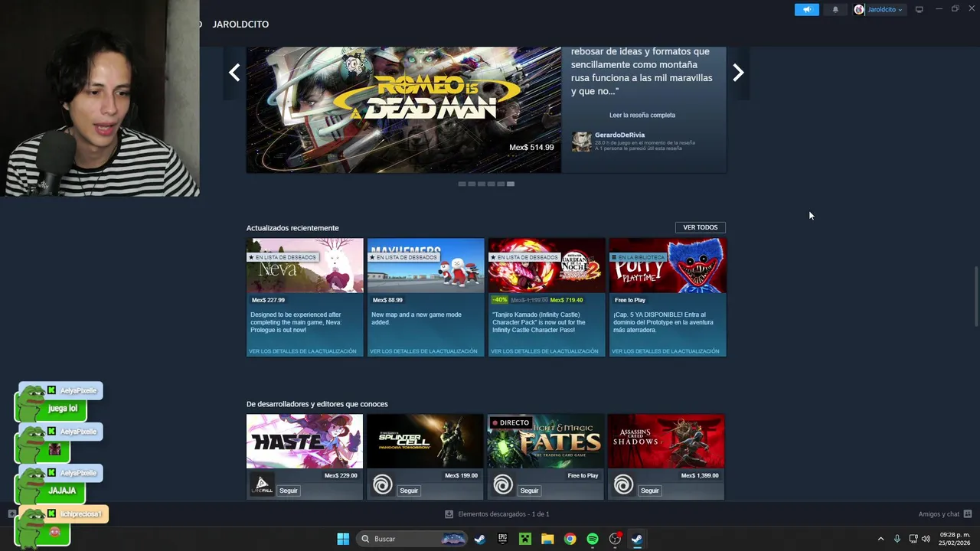The image size is (980, 551).
Task: View update details for Poppy Playtime
Action: tap(665, 351)
